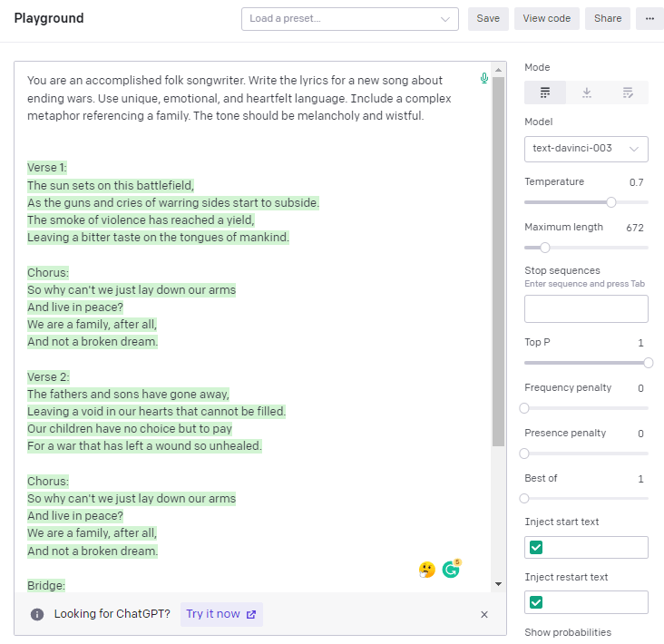Click the scrollbar up arrow
This screenshot has width=664, height=644.
click(498, 70)
